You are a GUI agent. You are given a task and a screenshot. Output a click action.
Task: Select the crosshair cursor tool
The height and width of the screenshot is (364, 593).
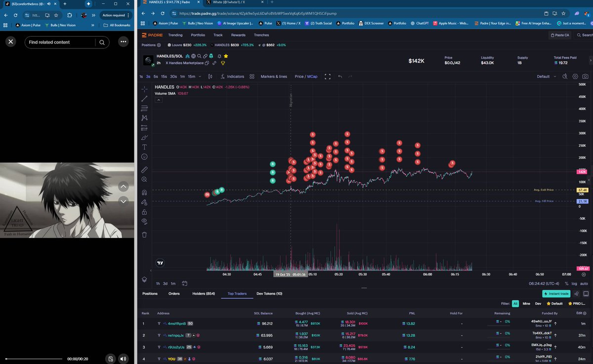click(x=144, y=89)
